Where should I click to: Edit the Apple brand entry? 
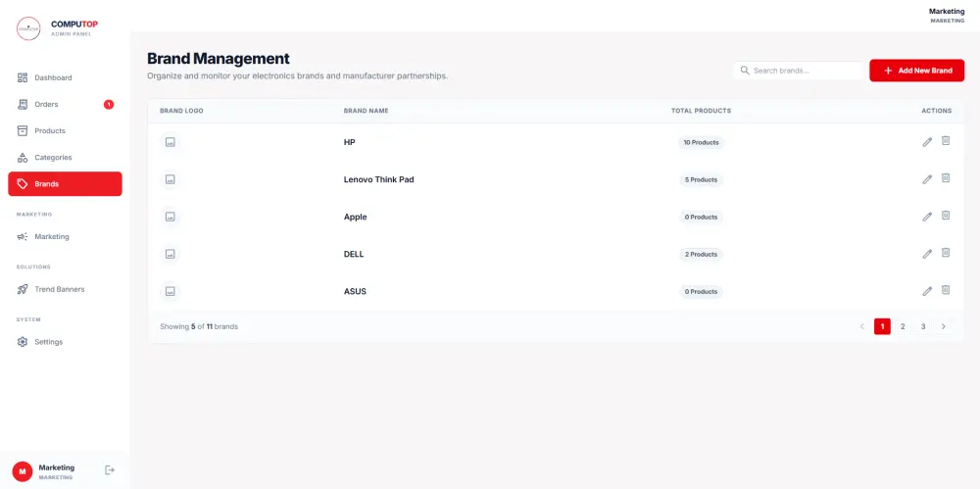click(927, 217)
